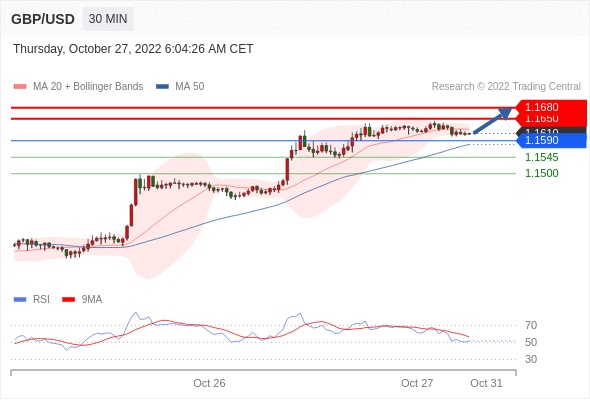Click the RSI 50 level label
The width and height of the screenshot is (590, 400).
click(x=531, y=342)
